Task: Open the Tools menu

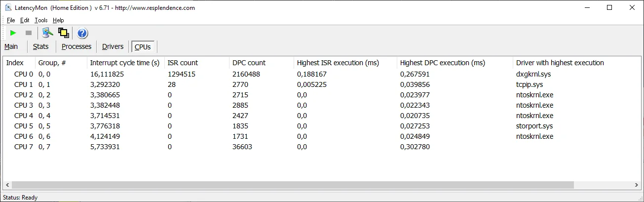Action: [41, 20]
